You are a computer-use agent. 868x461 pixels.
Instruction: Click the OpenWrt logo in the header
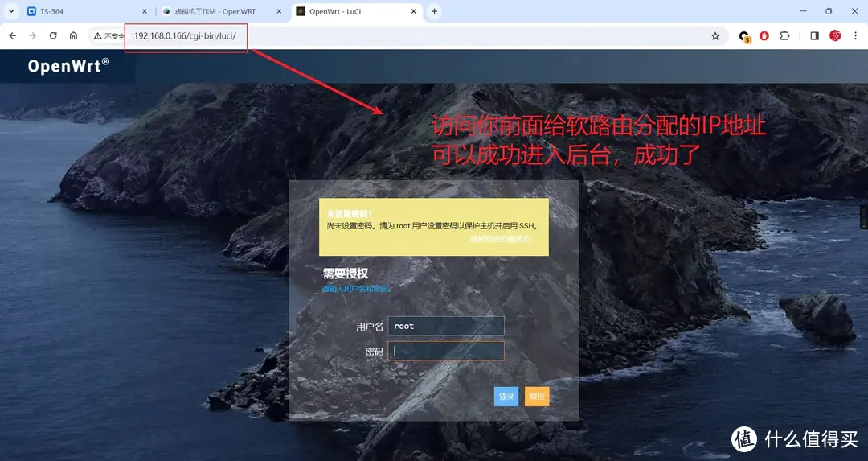pyautogui.click(x=68, y=66)
